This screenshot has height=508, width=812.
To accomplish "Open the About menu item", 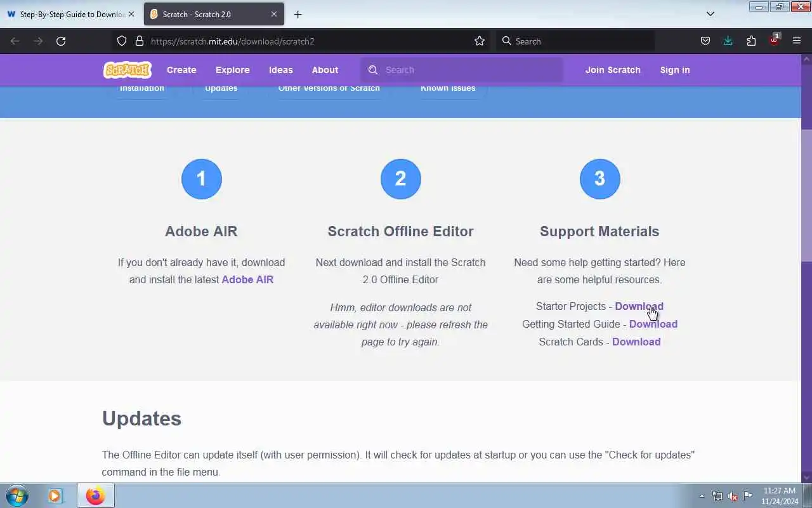I will (325, 70).
